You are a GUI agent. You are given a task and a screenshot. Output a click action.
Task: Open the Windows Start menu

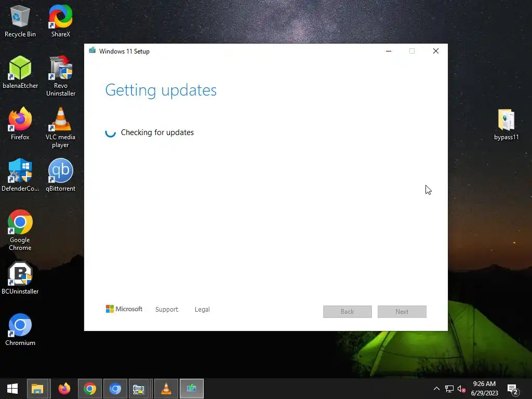12,389
